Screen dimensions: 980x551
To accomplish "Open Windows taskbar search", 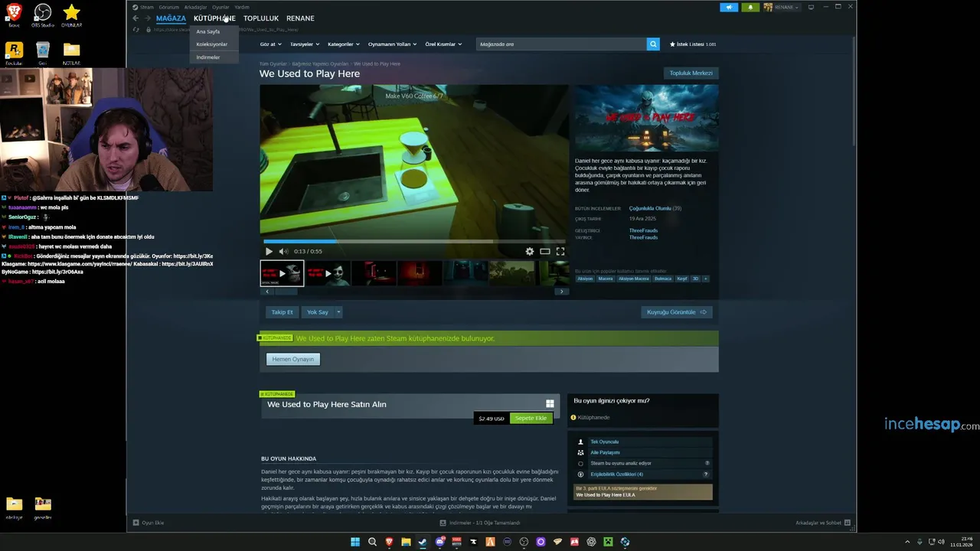I will pyautogui.click(x=372, y=542).
